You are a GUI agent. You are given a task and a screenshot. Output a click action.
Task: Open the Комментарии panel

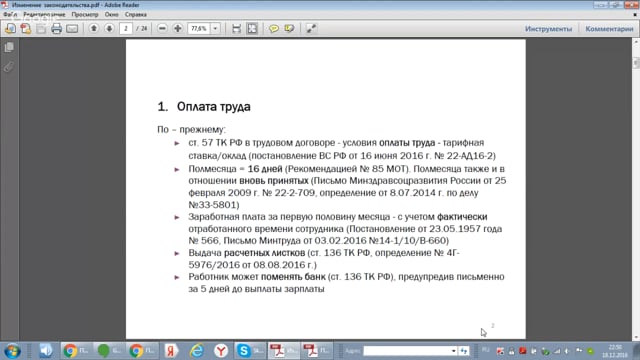pyautogui.click(x=609, y=29)
